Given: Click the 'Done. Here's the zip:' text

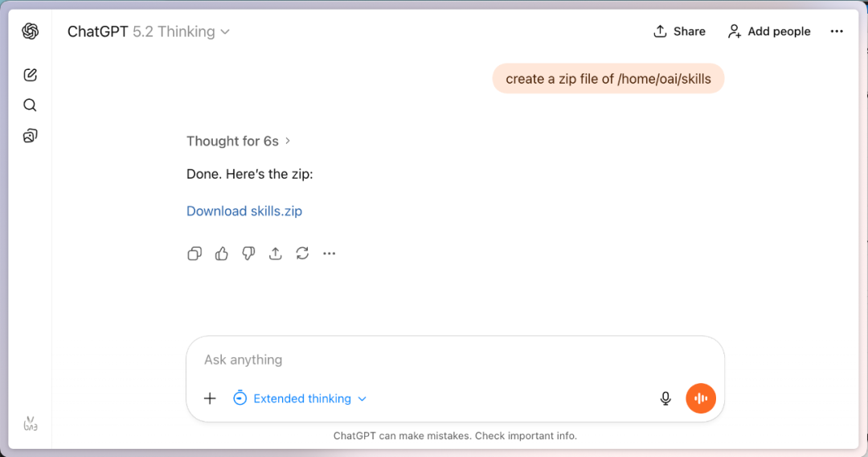Looking at the screenshot, I should [x=250, y=175].
